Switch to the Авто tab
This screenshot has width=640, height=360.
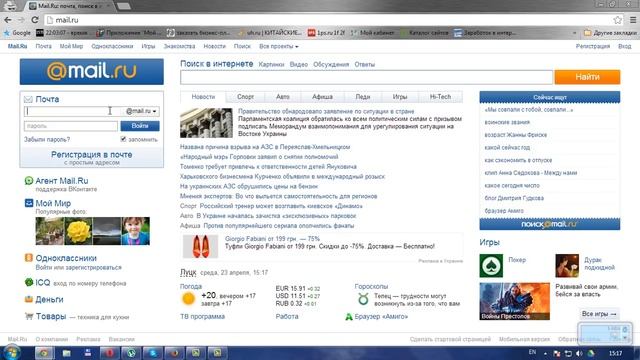click(x=282, y=97)
